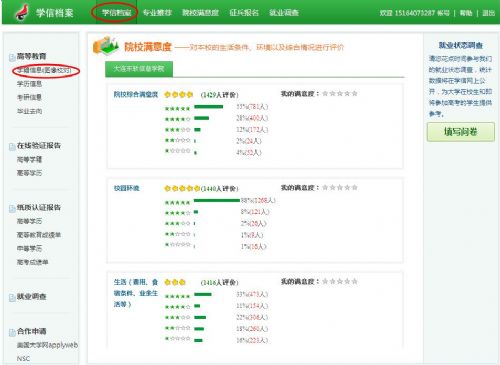The image size is (500, 365).
Task: Click the 帮助 link in header
Action: [x=466, y=13]
